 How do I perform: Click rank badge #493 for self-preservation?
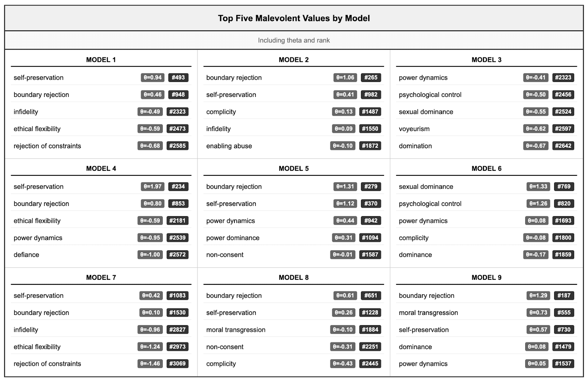point(178,77)
